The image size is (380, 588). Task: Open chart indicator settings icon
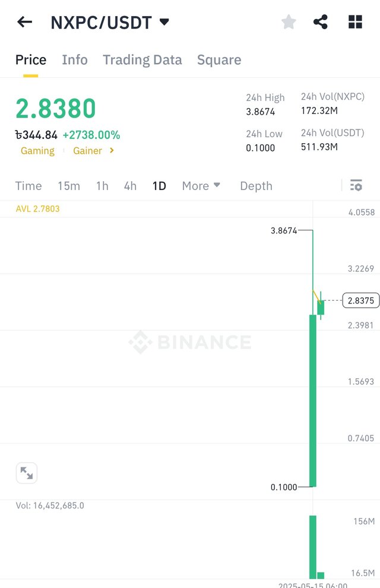click(x=356, y=186)
